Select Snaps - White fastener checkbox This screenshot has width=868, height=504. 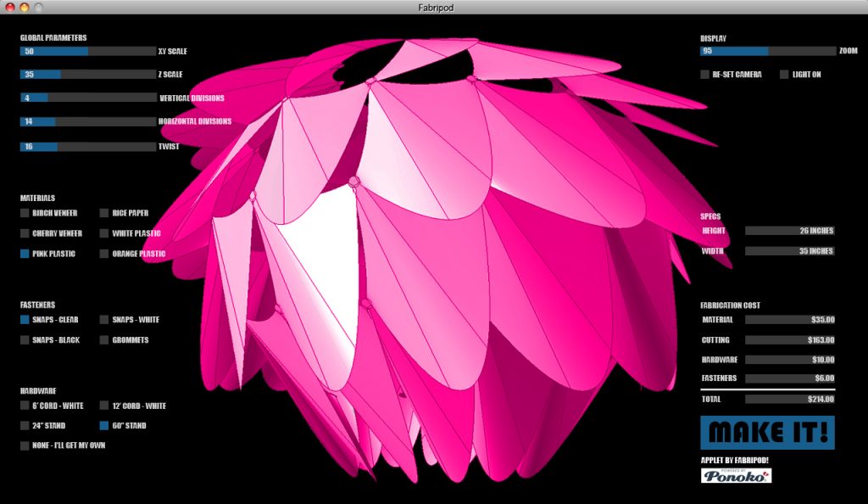click(104, 320)
